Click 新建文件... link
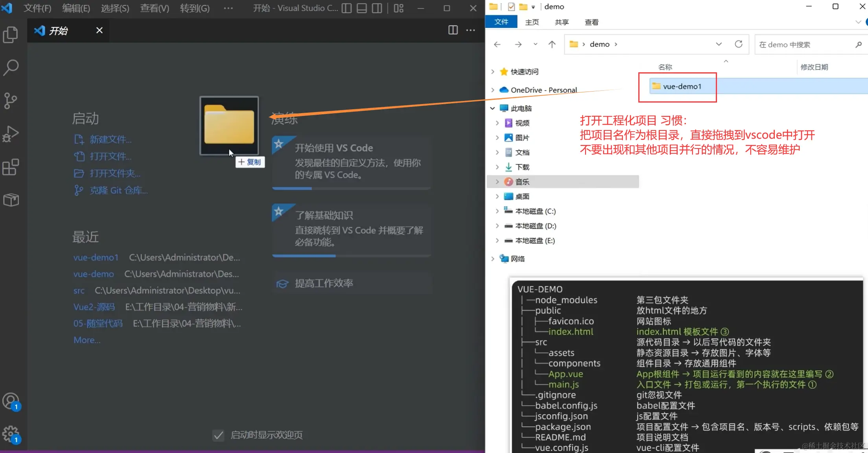The height and width of the screenshot is (453, 868). point(111,139)
